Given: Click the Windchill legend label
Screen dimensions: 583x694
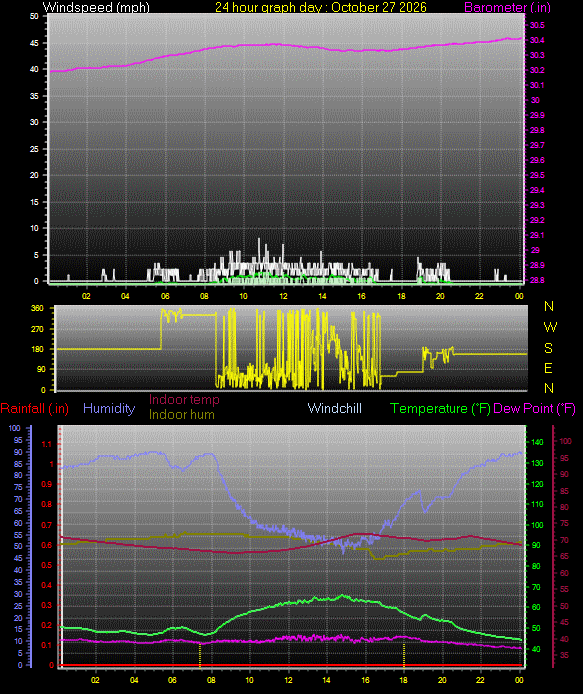Looking at the screenshot, I should point(335,408).
